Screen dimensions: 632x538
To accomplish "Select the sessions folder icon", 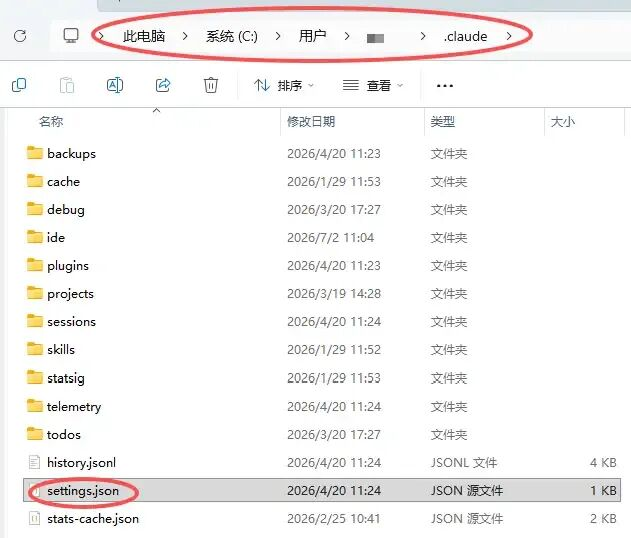I will click(x=35, y=321).
